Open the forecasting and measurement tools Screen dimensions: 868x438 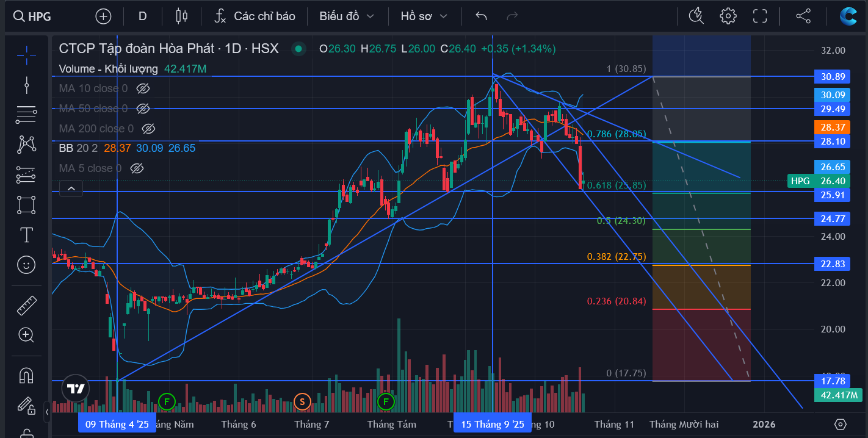coord(26,174)
